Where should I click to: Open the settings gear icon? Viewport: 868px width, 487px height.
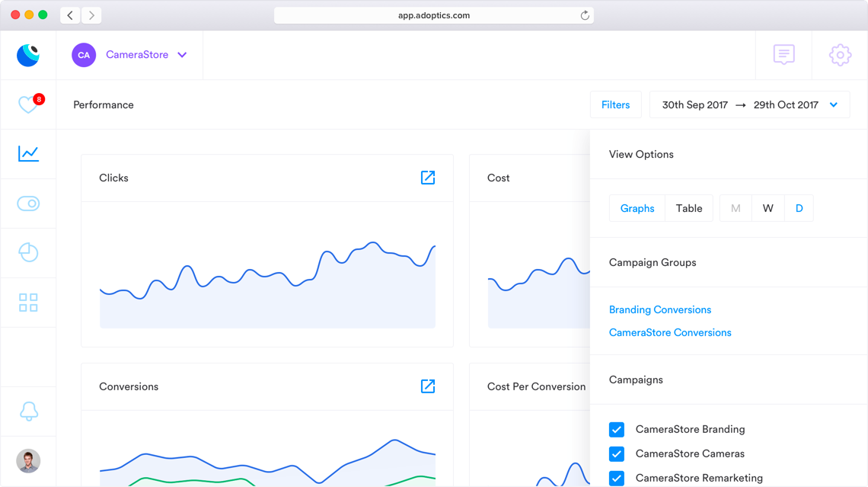tap(840, 55)
